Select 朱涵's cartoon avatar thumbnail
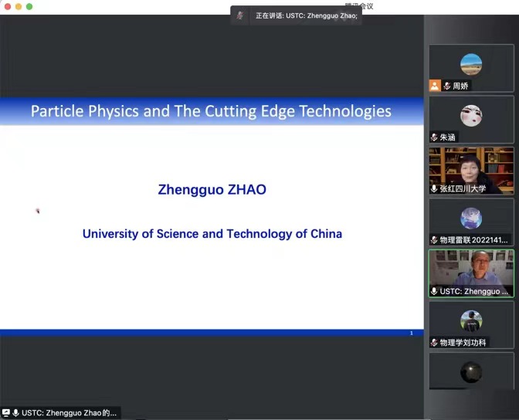 click(x=471, y=116)
